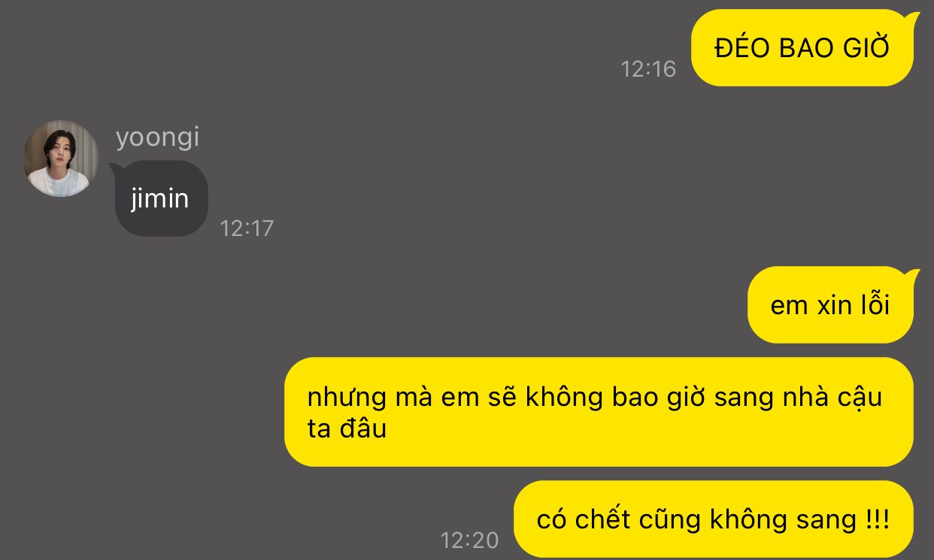934x560 pixels.
Task: Tap the 12:17 timestamp beside jimin
Action: tap(247, 229)
